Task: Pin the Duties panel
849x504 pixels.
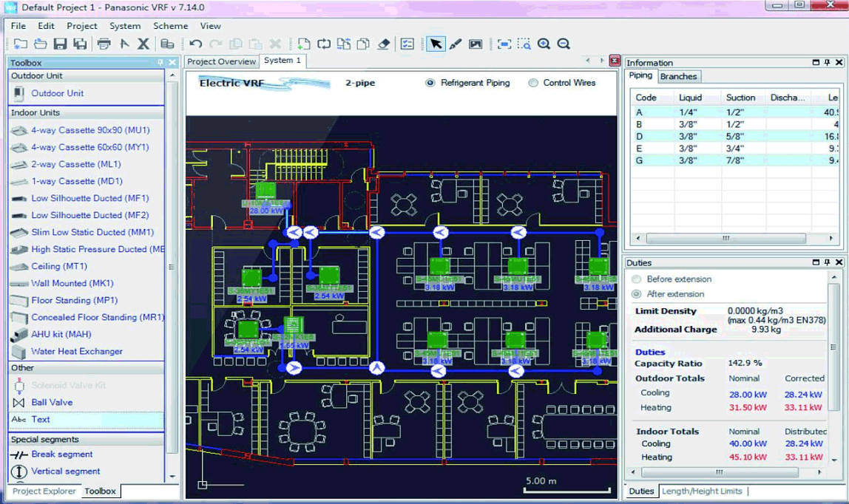Action: 828,262
